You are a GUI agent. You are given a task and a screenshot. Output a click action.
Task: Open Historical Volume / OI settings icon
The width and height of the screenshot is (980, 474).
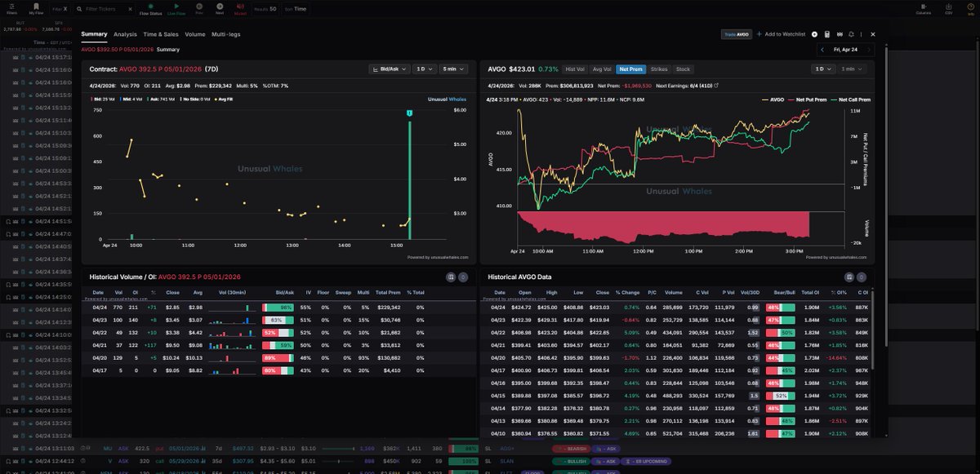(463, 277)
